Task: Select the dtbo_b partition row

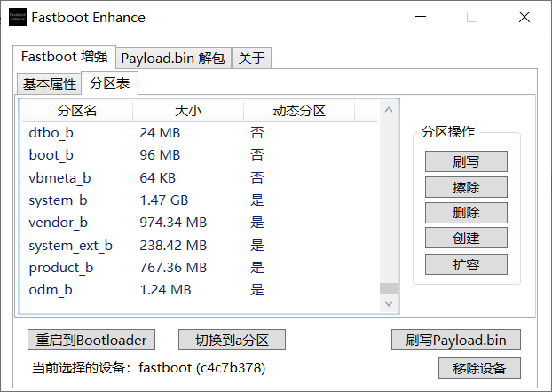Action: pos(200,133)
